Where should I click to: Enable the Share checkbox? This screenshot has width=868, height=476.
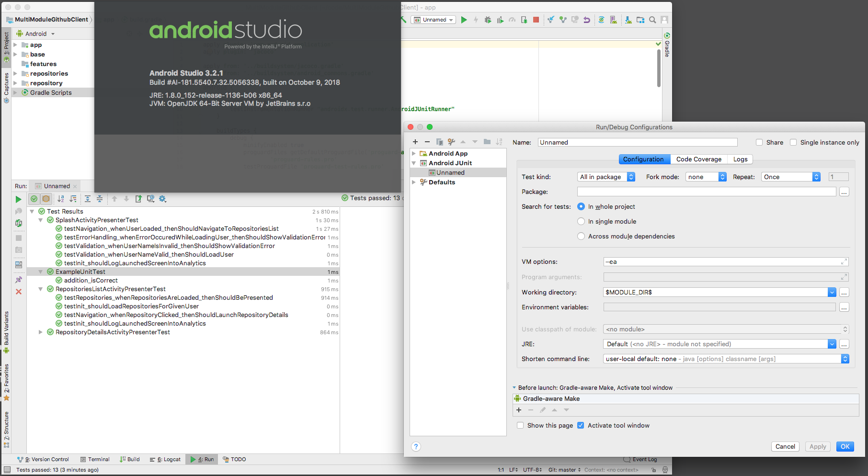point(759,142)
